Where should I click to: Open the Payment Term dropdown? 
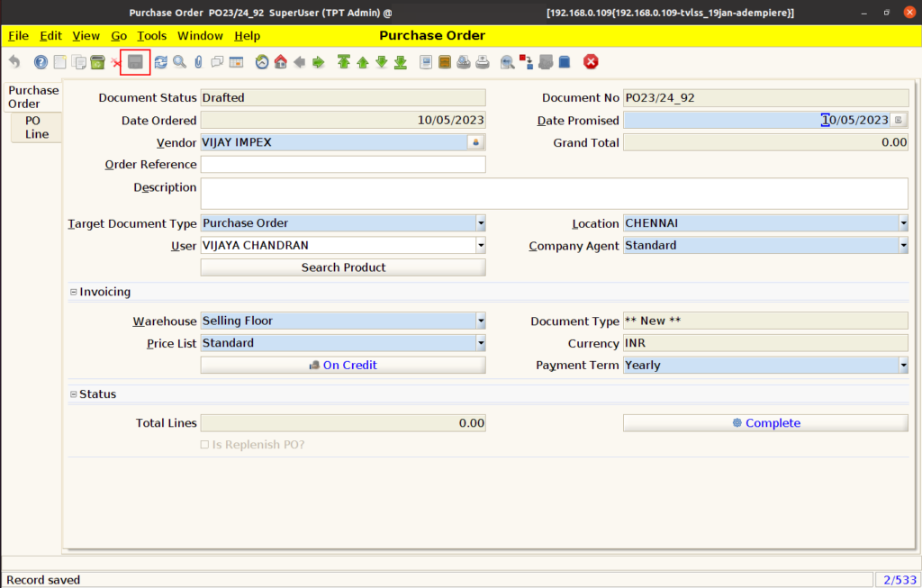pos(903,366)
